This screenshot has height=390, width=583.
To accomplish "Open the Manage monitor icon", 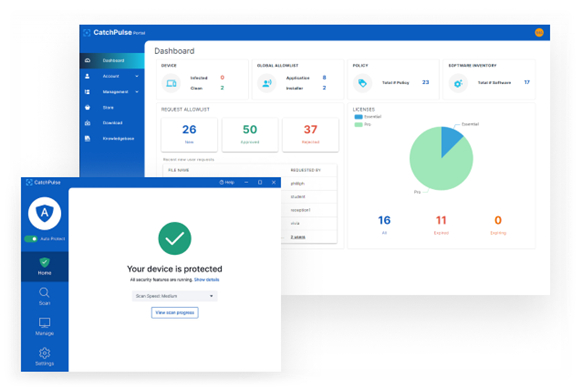I will click(x=44, y=323).
